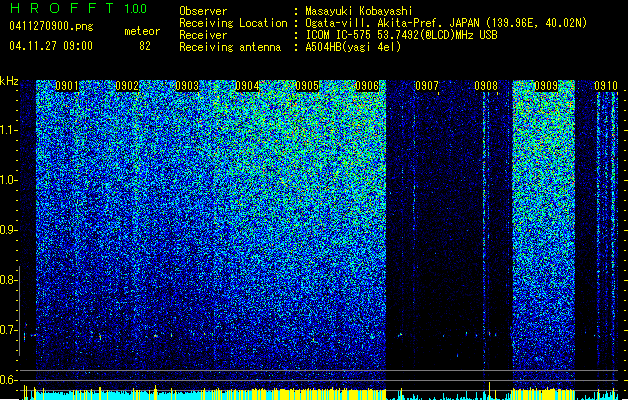
Task: Click the meteor label
Action: point(142,31)
